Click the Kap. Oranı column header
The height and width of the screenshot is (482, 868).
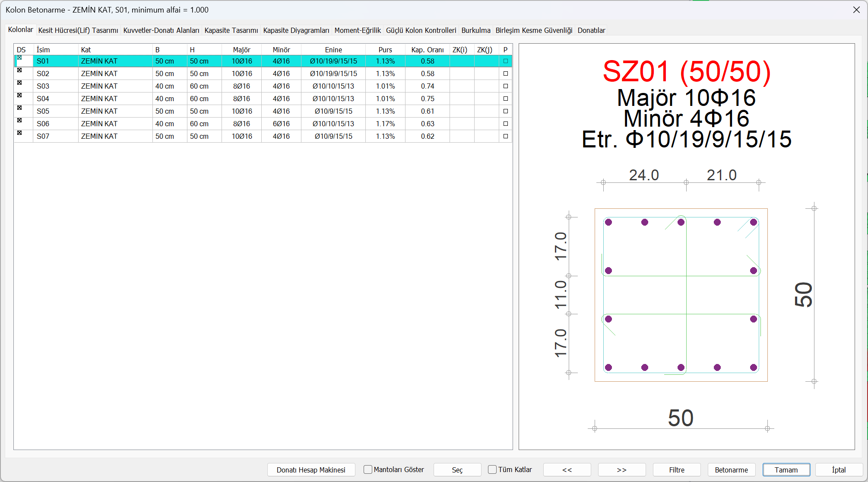pos(428,50)
